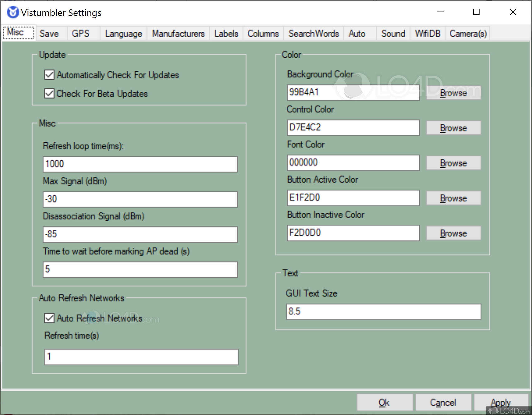Close the Vistumbler Settings window
This screenshot has height=415, width=532.
pos(513,12)
